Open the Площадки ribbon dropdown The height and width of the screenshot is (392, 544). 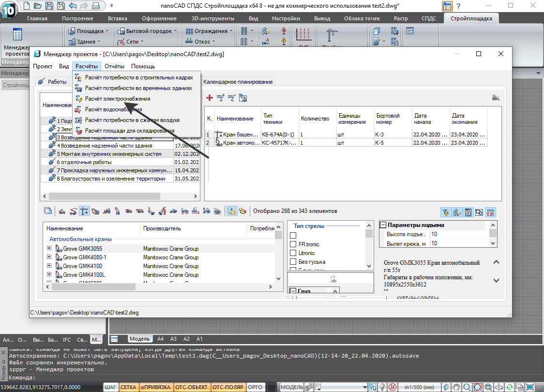(x=89, y=31)
